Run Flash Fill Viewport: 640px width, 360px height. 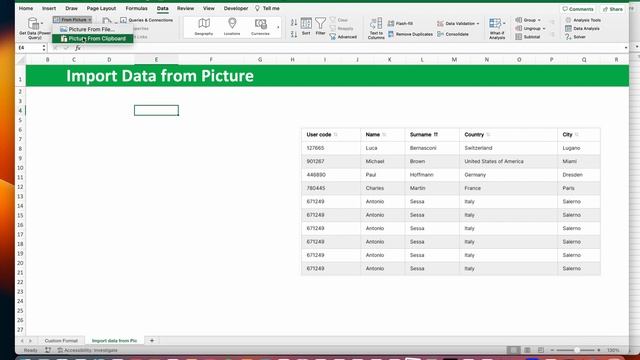400,24
